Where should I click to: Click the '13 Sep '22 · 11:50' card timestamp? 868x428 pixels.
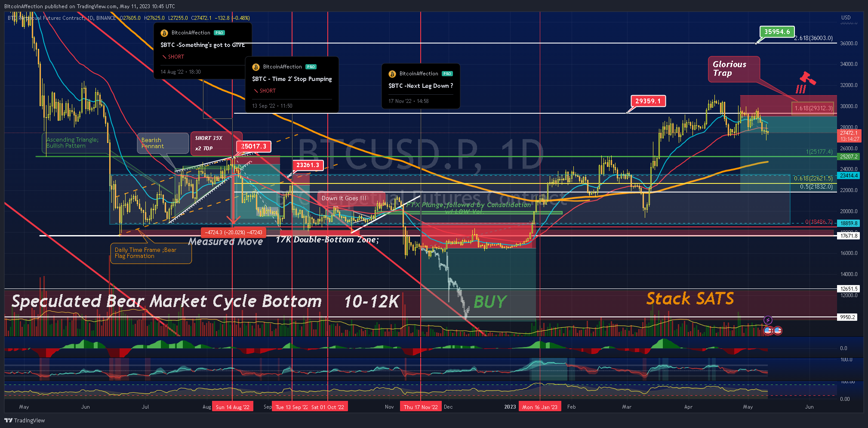click(x=272, y=106)
